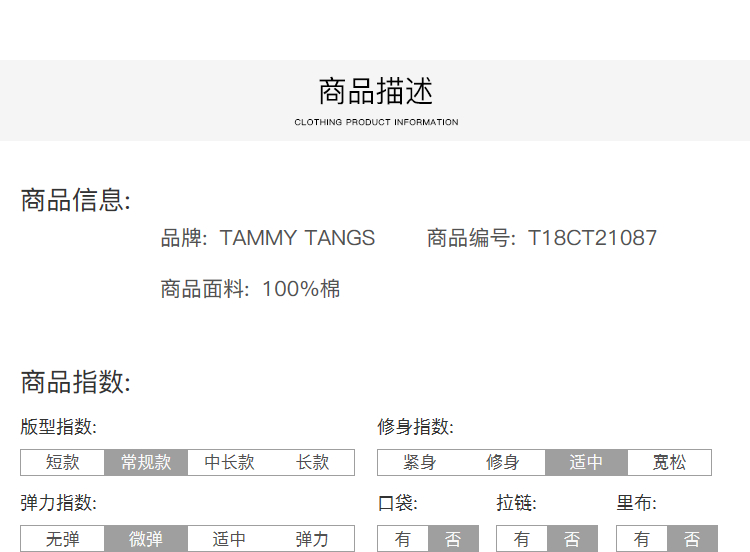Pick 弹力 option in 弹力指数 bar

coord(312,539)
